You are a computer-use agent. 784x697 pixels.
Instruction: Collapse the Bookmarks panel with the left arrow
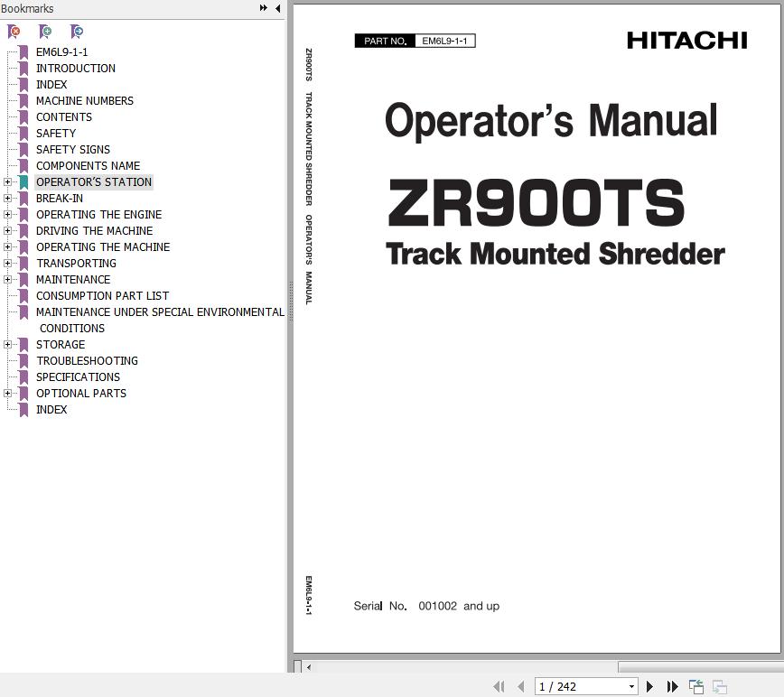point(277,8)
